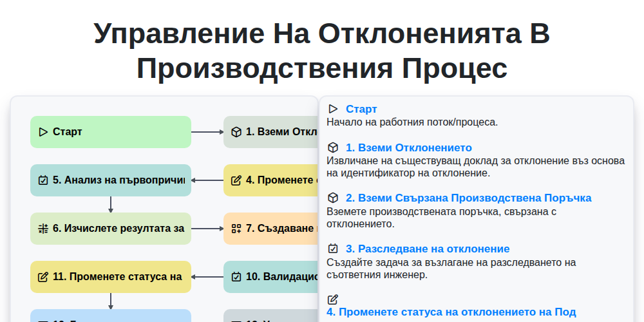Click the pencil icon above 4. Променете статуса link
The image size is (644, 322).
[333, 300]
